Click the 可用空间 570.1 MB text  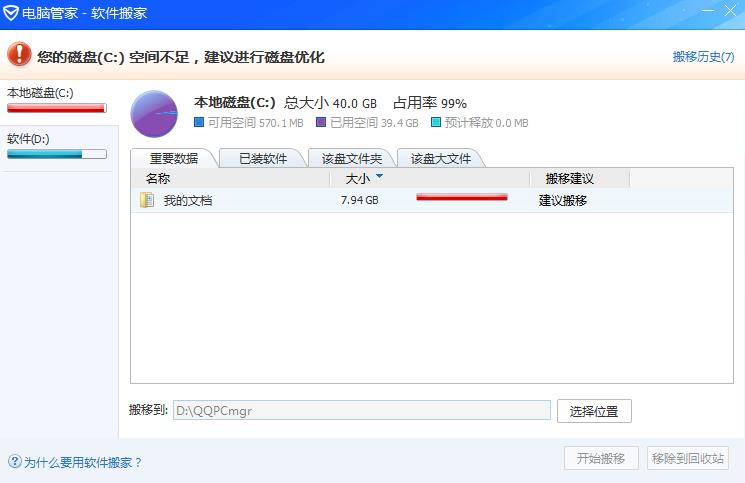[255, 123]
